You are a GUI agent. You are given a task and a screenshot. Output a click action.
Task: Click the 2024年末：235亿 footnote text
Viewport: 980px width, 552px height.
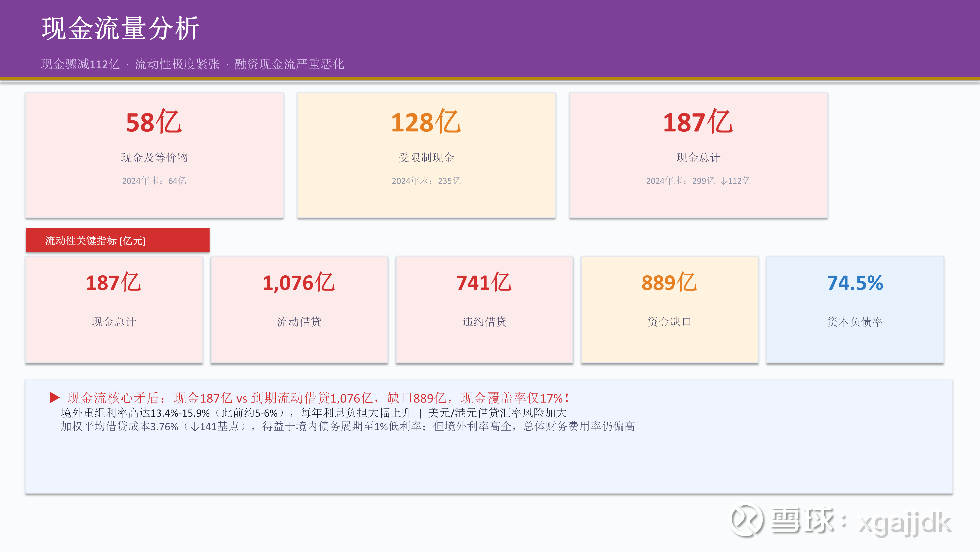(426, 181)
